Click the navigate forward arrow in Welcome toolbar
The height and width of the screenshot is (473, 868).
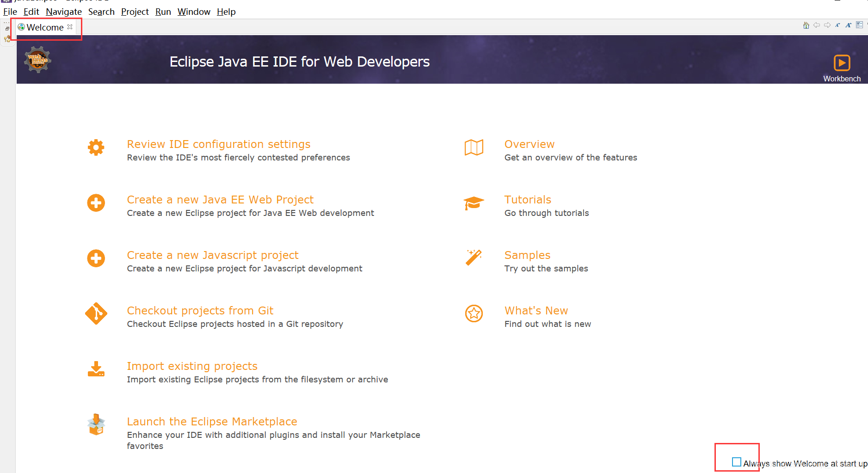point(827,25)
